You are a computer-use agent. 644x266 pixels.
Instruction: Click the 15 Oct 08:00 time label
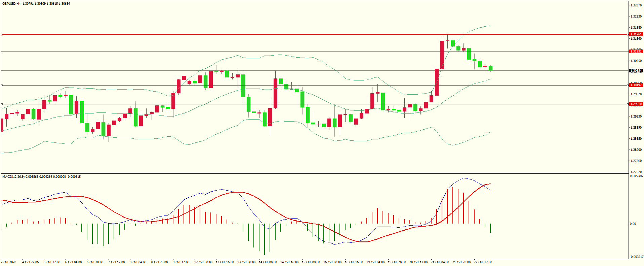(x=311, y=262)
